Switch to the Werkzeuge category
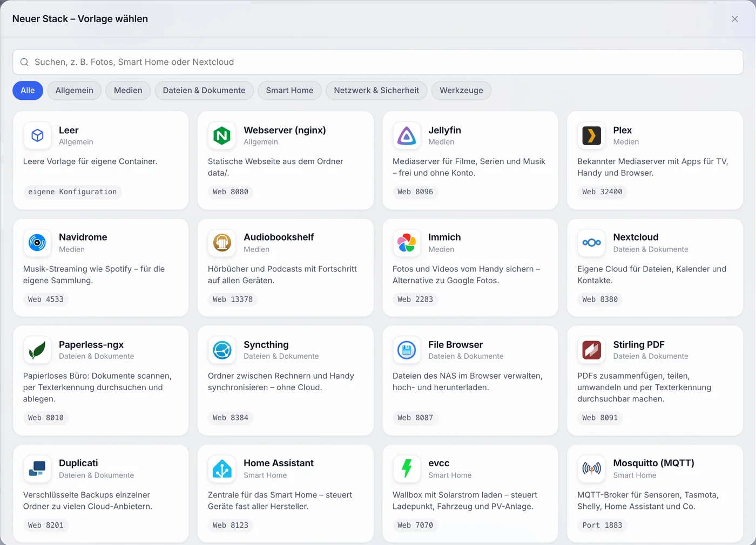756x545 pixels. [461, 91]
